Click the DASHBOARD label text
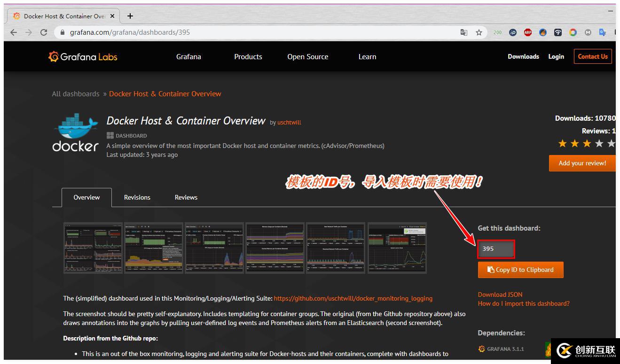The height and width of the screenshot is (364, 620). coord(131,136)
